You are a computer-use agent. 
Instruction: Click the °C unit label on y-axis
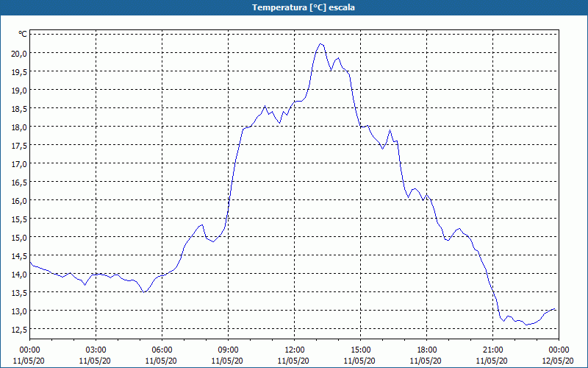pyautogui.click(x=23, y=34)
